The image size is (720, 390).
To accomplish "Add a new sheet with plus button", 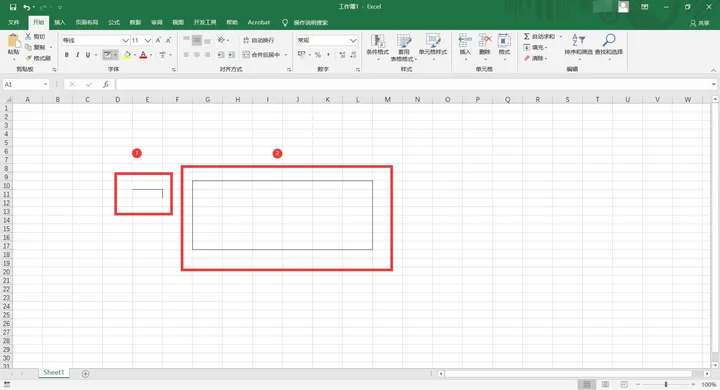I will 85,373.
